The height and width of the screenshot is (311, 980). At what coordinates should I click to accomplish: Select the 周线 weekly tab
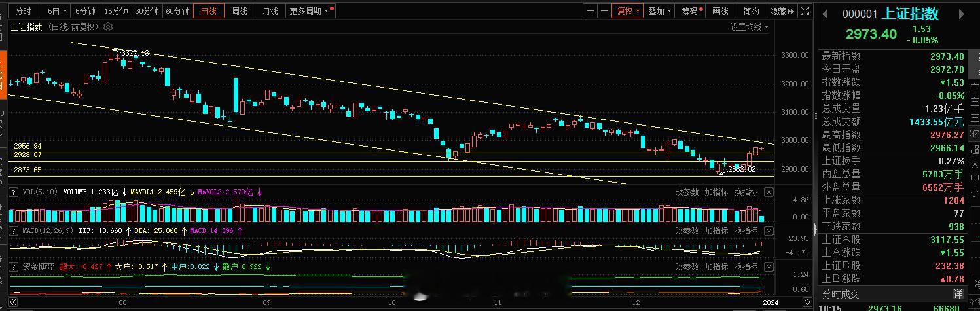[240, 11]
